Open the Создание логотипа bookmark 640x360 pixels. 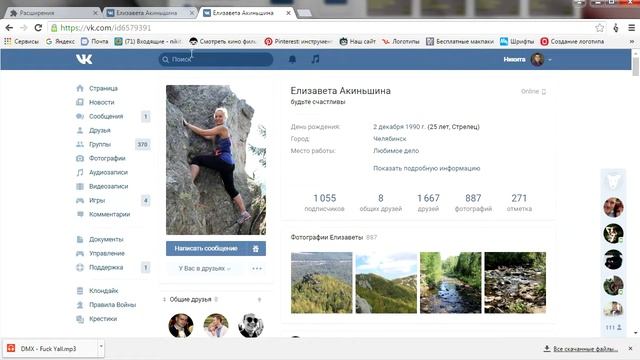(x=572, y=41)
